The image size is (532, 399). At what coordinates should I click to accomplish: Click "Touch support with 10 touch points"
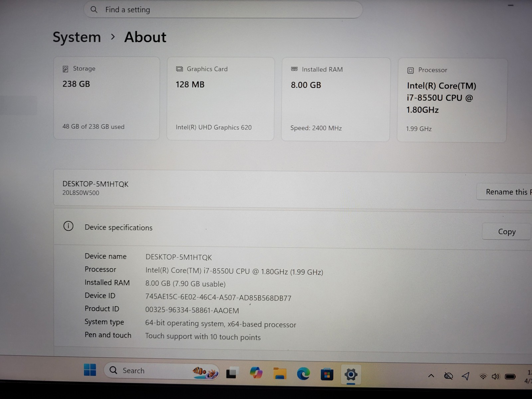click(x=203, y=336)
